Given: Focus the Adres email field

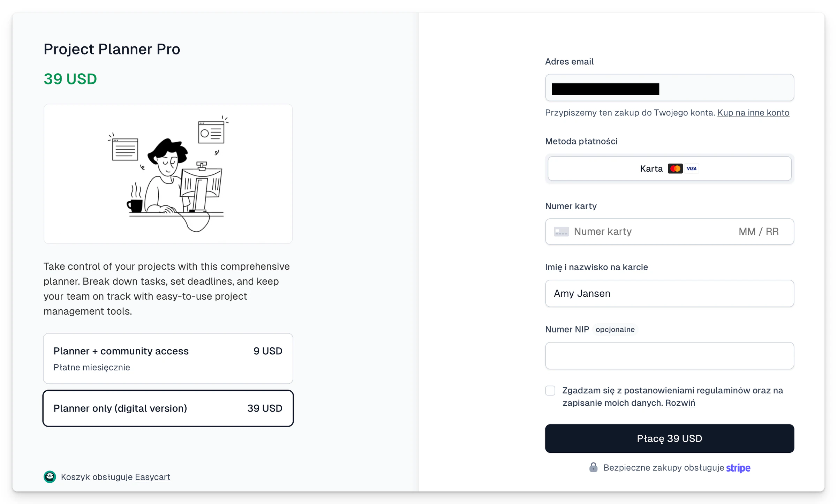Looking at the screenshot, I should click(670, 88).
